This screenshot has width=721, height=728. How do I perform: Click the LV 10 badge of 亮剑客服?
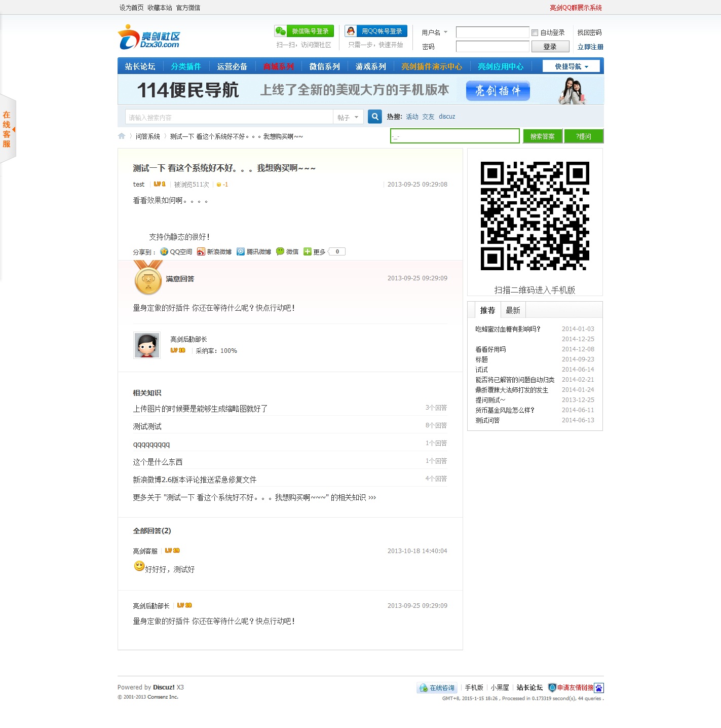pyautogui.click(x=172, y=551)
